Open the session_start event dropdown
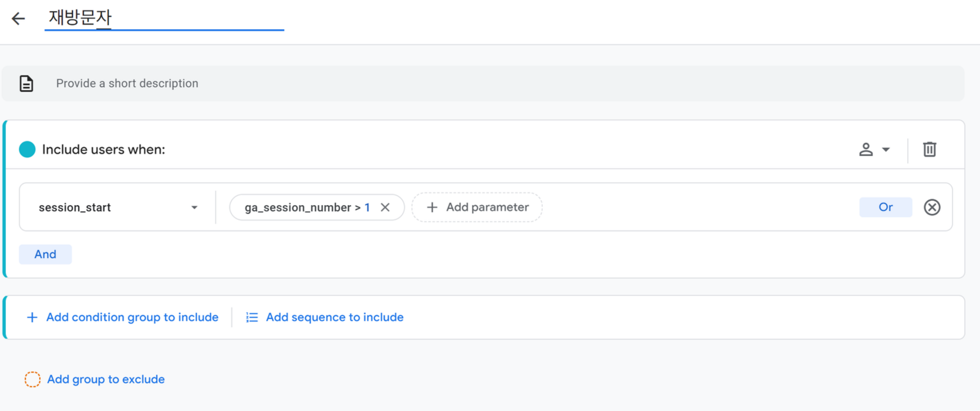This screenshot has width=980, height=411. pyautogui.click(x=118, y=207)
